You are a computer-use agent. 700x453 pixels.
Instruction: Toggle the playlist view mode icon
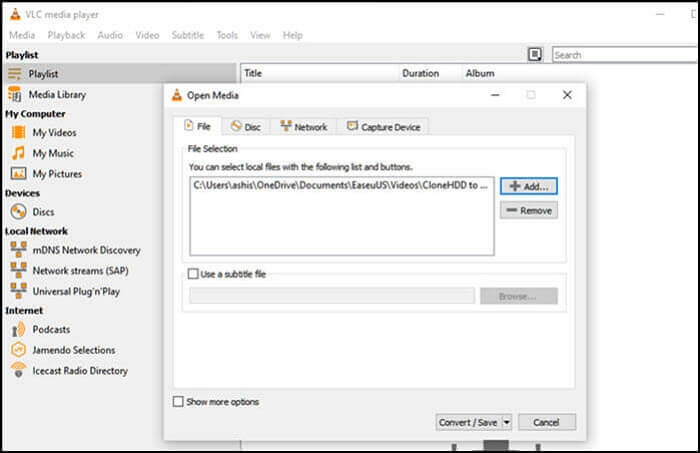535,54
